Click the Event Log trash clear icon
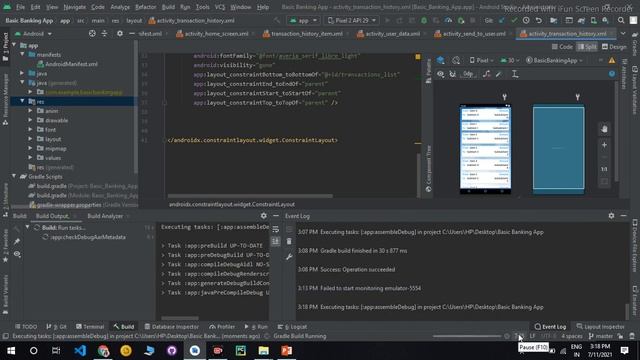 coord(289,241)
